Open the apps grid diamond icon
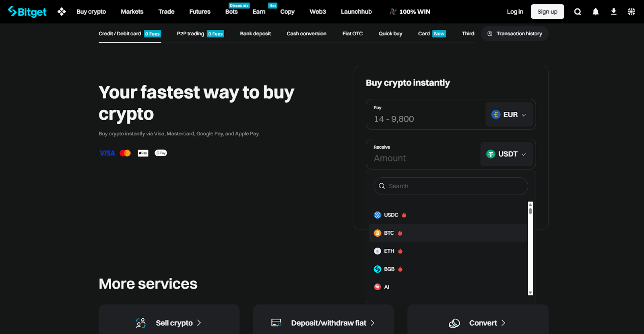The image size is (644, 334). pos(62,12)
